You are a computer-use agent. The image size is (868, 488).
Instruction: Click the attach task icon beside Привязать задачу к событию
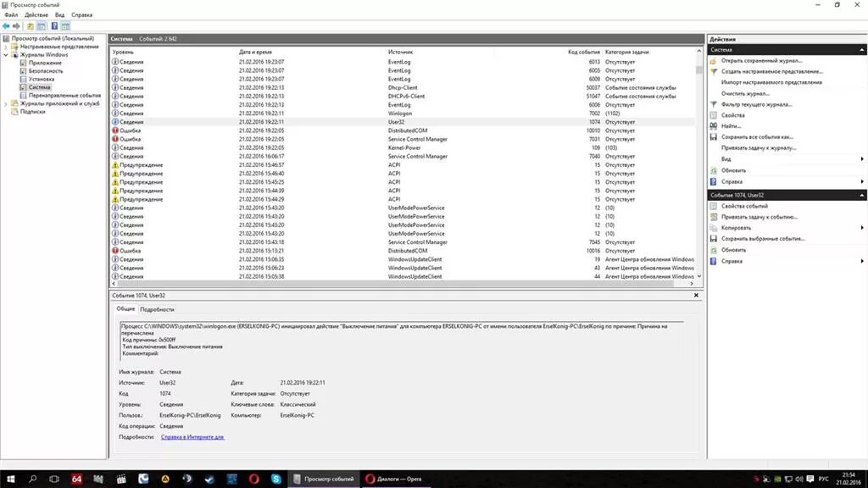pyautogui.click(x=713, y=217)
